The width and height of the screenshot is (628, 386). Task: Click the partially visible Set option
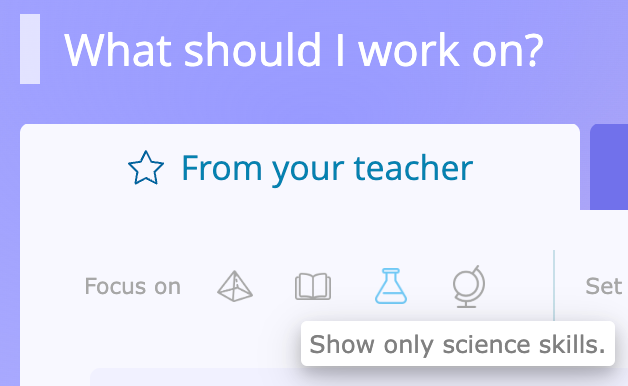pyautogui.click(x=604, y=286)
